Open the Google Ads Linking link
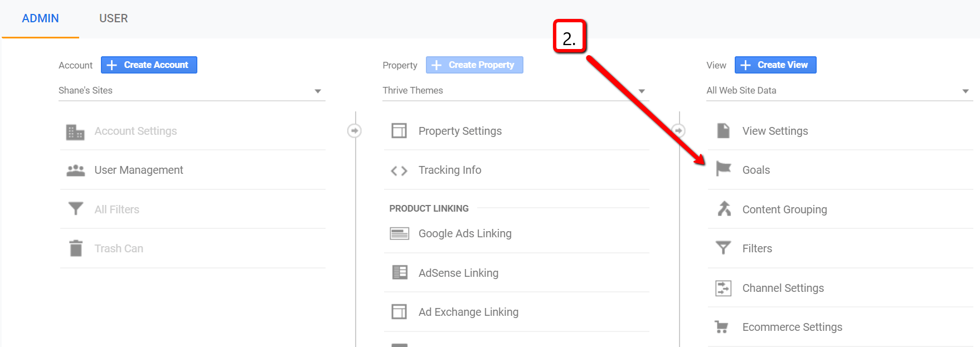The height and width of the screenshot is (347, 980). click(464, 233)
